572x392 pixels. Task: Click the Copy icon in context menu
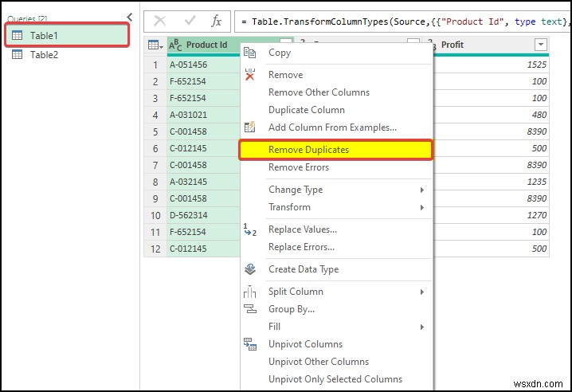tap(249, 53)
